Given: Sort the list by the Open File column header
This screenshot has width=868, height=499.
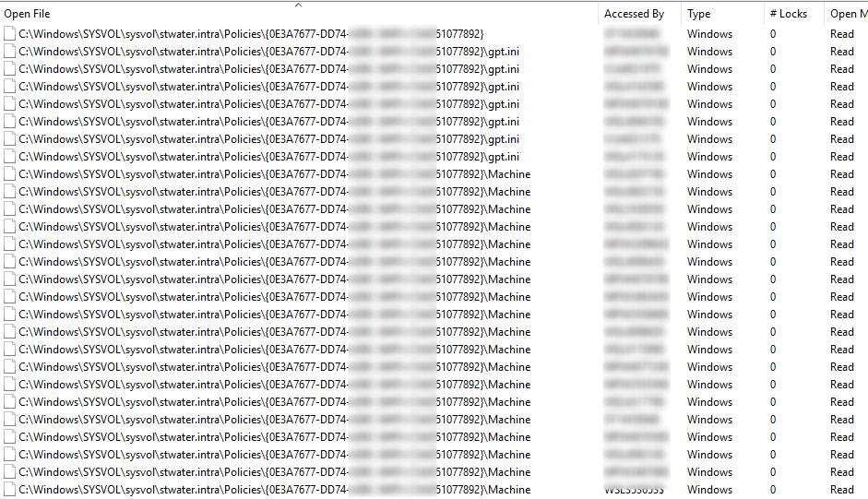Looking at the screenshot, I should coord(27,14).
